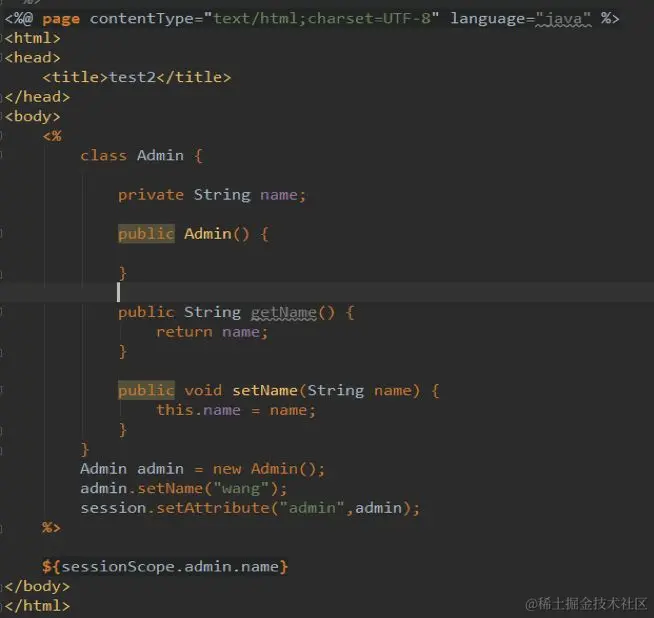
Task: Click the underlined 'getName' method name
Action: pos(284,312)
